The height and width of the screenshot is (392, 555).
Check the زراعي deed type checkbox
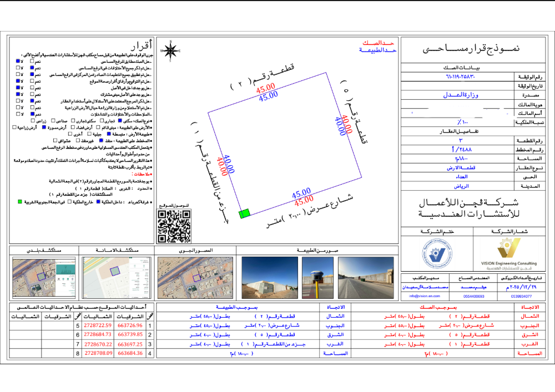pos(33,120)
